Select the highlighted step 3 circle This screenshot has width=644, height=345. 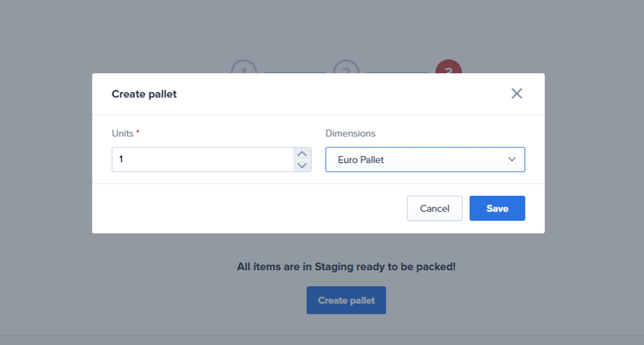[449, 68]
